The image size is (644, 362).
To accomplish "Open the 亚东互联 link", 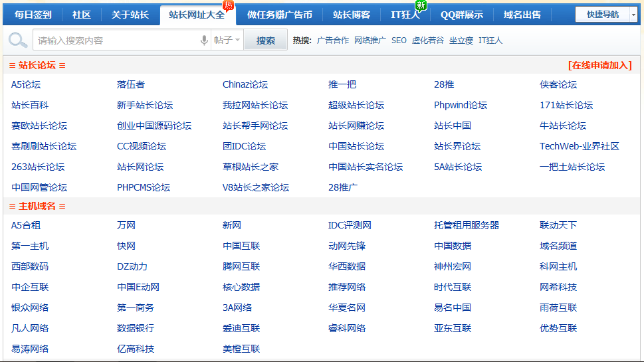I will point(453,328).
